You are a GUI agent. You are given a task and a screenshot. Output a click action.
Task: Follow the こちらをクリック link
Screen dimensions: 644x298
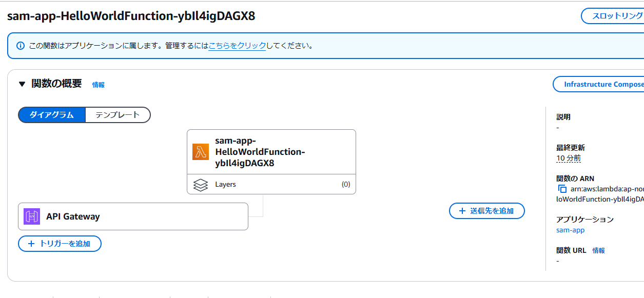pyautogui.click(x=237, y=46)
